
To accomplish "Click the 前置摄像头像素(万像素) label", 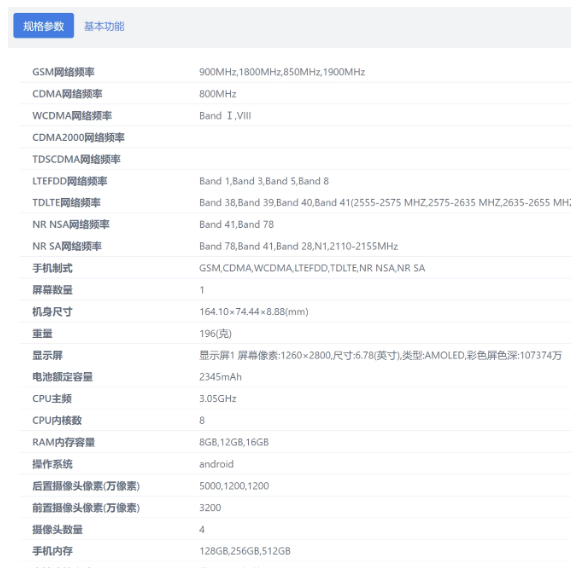I will tap(86, 508).
